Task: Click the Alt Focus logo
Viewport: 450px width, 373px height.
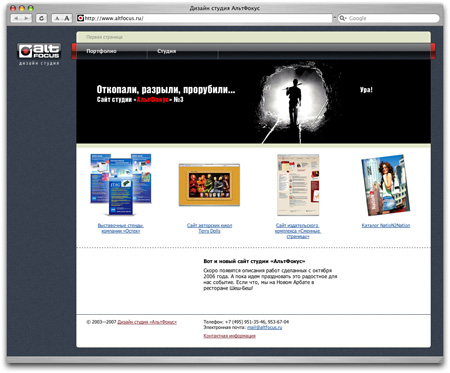Action: (39, 51)
